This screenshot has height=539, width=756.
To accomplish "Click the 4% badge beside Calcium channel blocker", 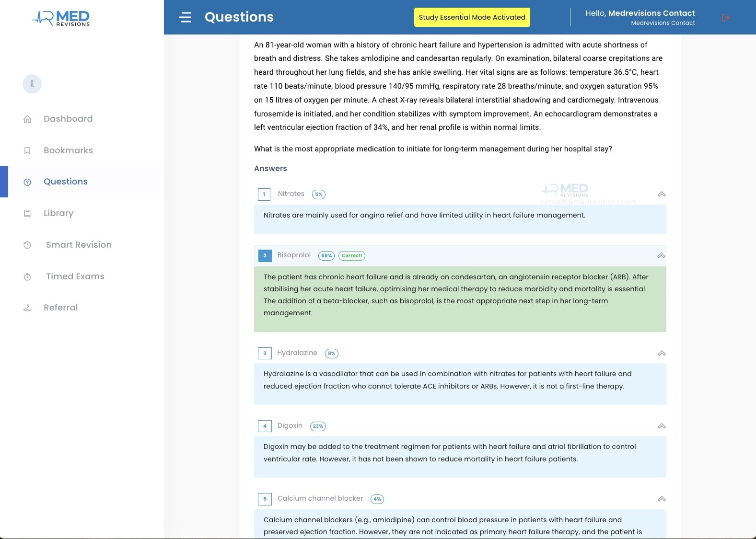I will click(377, 499).
